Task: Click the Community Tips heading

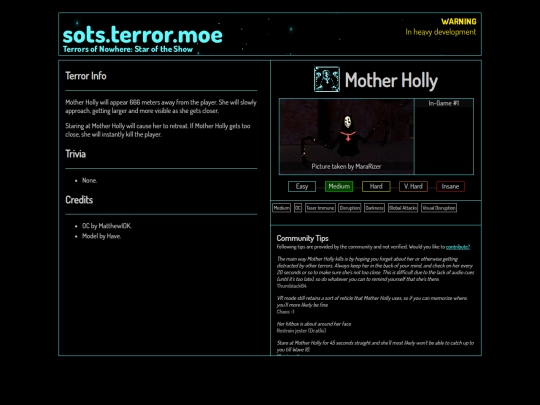Action: [302, 238]
